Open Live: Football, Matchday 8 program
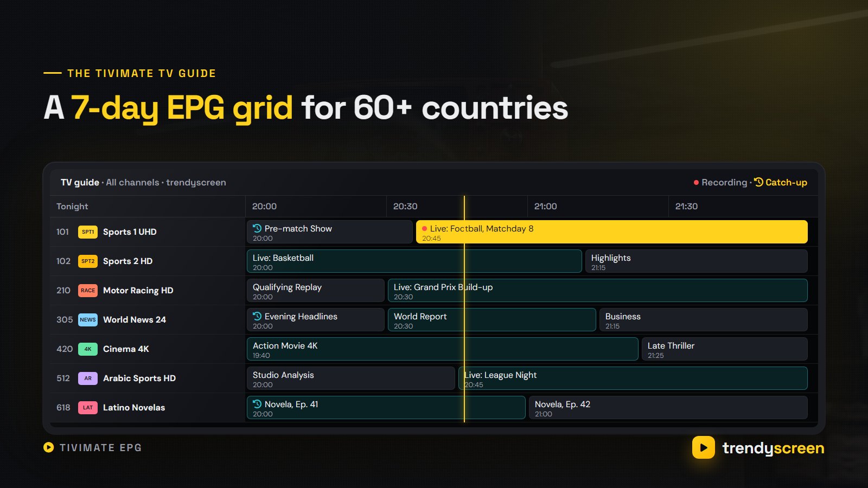 (612, 232)
